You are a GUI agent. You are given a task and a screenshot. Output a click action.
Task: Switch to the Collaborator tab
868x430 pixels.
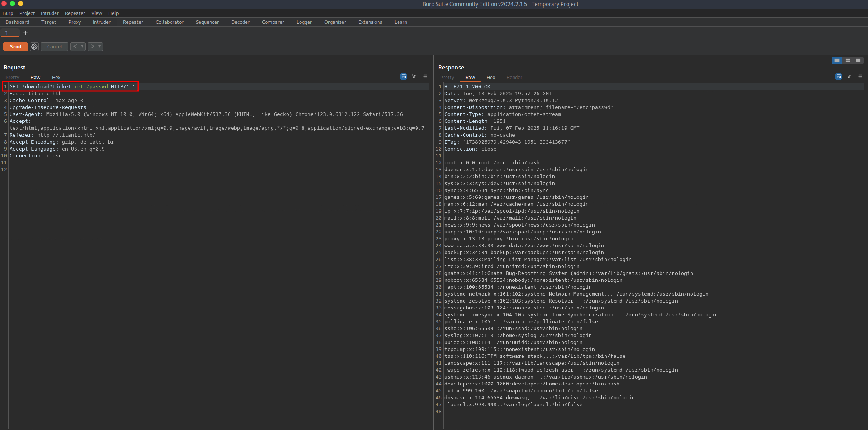[x=169, y=22]
